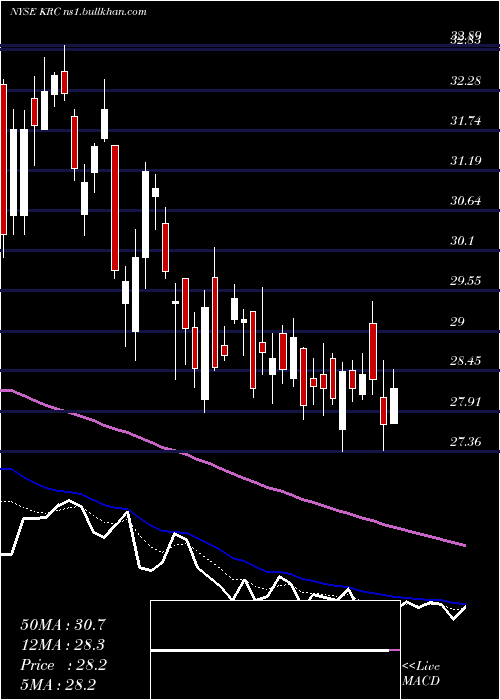Click the end of the pink 50MA line
The height and width of the screenshot is (700, 500).
(x=465, y=545)
